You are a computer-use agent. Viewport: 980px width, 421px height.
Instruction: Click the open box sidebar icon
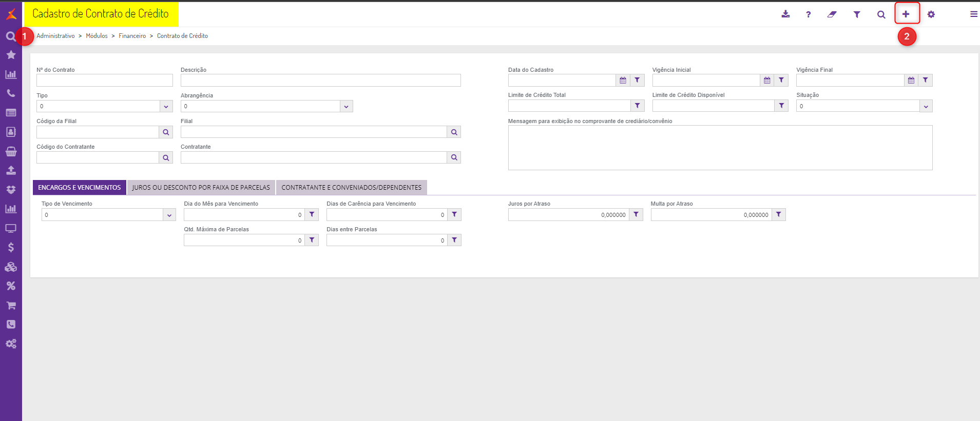tap(11, 190)
